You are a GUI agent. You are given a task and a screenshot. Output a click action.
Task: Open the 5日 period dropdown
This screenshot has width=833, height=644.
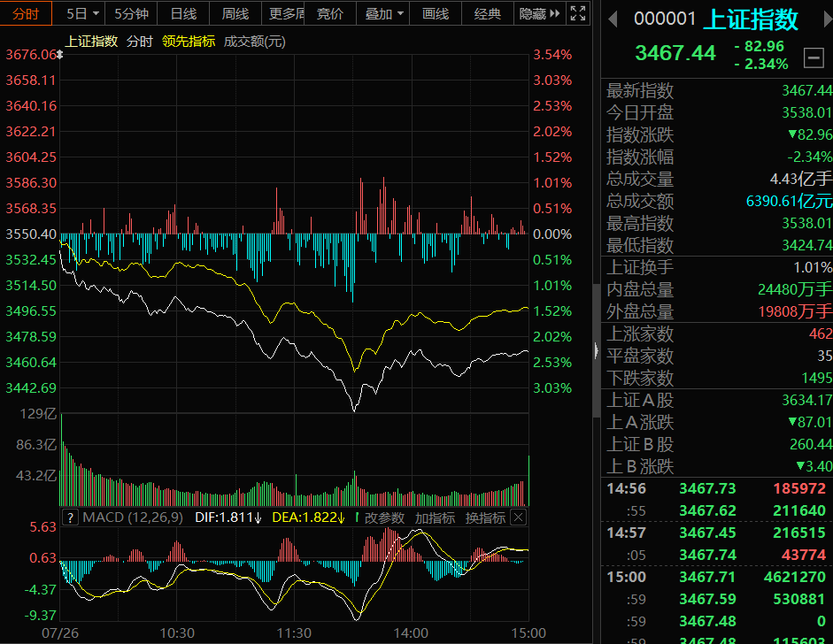(x=81, y=13)
